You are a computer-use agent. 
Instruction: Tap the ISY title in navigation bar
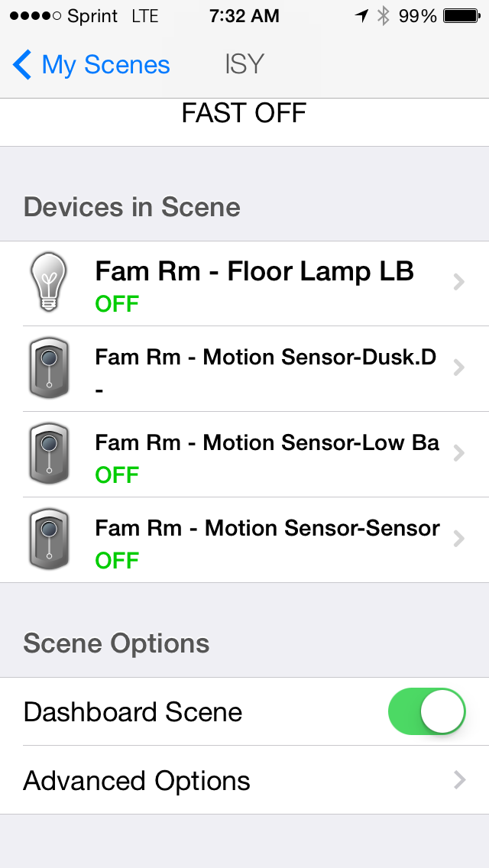tap(244, 65)
